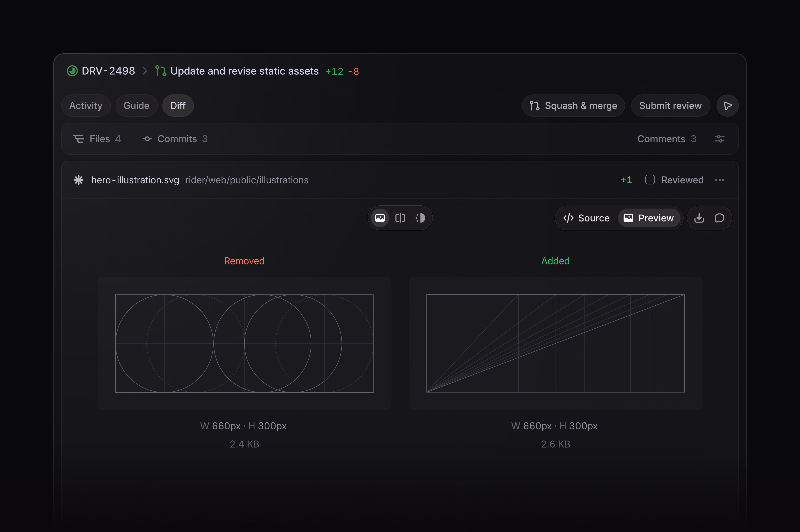Click the Added image preview
Image resolution: width=800 pixels, height=532 pixels.
[555, 343]
